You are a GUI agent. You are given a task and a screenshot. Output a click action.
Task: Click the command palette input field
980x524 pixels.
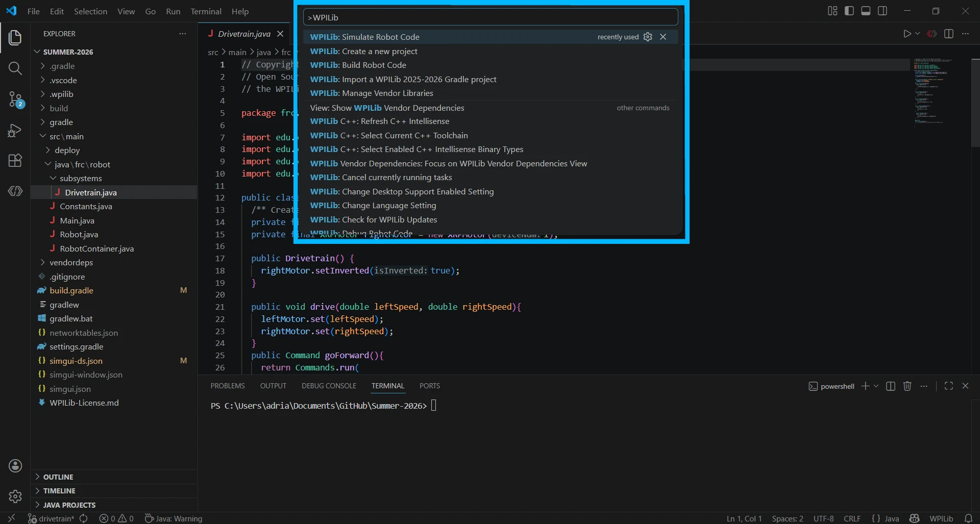(490, 17)
